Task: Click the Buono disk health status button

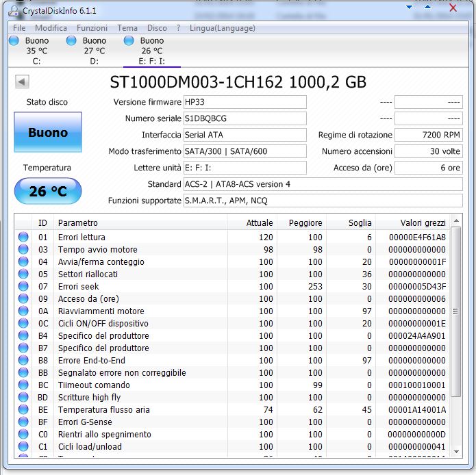Action: pos(47,133)
